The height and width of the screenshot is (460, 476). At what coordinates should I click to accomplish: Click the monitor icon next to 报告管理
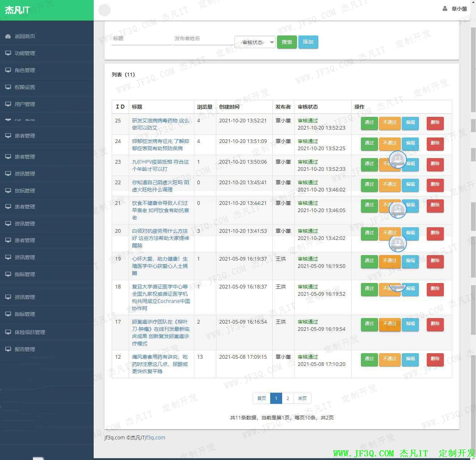[8, 349]
